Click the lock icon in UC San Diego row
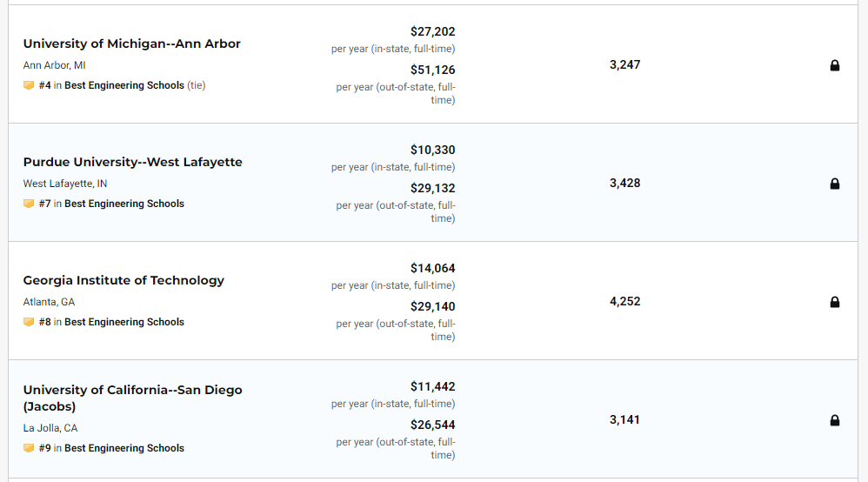Image resolution: width=868 pixels, height=482 pixels. (x=835, y=420)
